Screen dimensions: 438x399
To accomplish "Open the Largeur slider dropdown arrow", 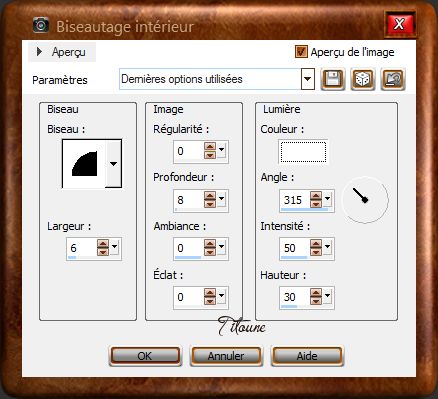I will tap(114, 247).
